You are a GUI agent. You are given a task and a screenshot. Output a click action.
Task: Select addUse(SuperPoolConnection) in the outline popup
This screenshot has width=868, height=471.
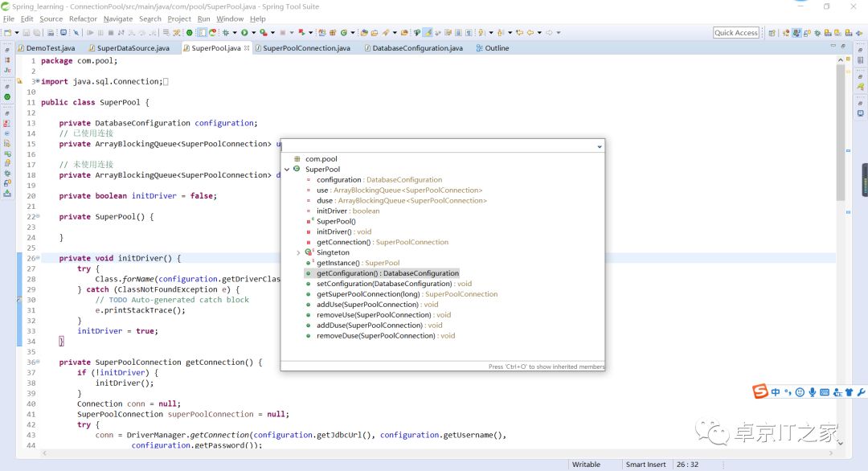coord(367,305)
